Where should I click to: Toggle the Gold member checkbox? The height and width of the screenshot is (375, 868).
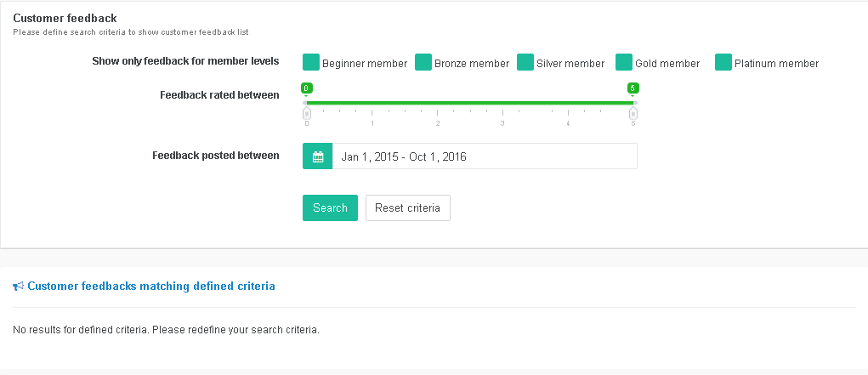pyautogui.click(x=624, y=63)
